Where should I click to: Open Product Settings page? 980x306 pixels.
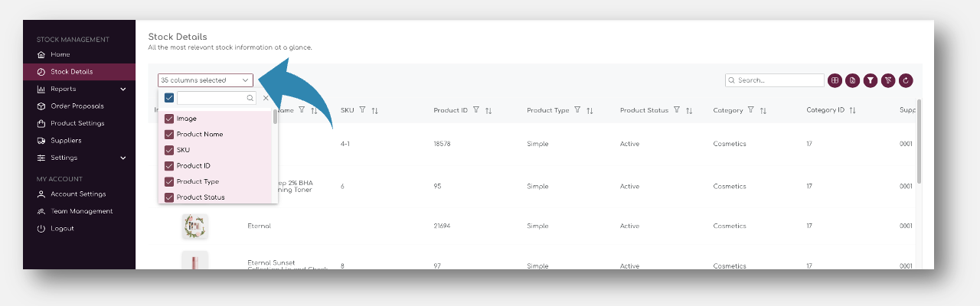77,123
